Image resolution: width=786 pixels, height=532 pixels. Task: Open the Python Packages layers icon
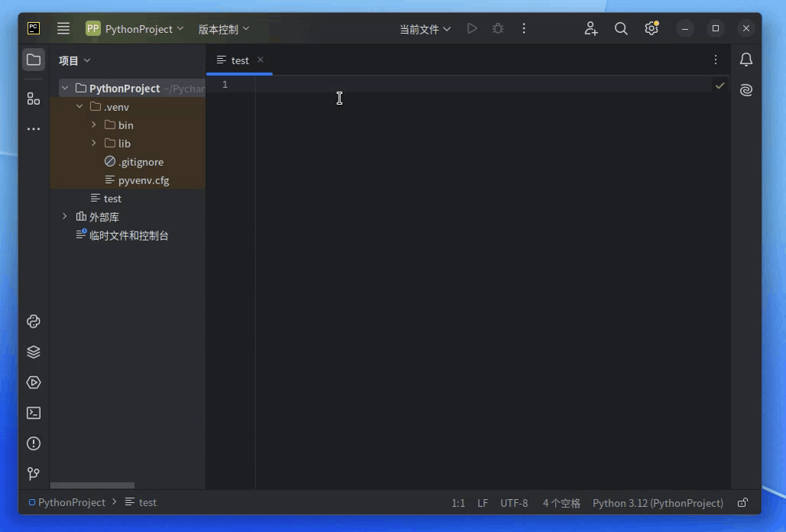click(34, 352)
